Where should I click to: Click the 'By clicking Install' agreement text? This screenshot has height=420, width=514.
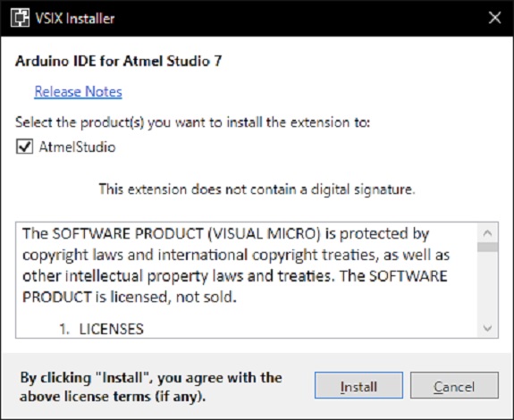pos(151,387)
